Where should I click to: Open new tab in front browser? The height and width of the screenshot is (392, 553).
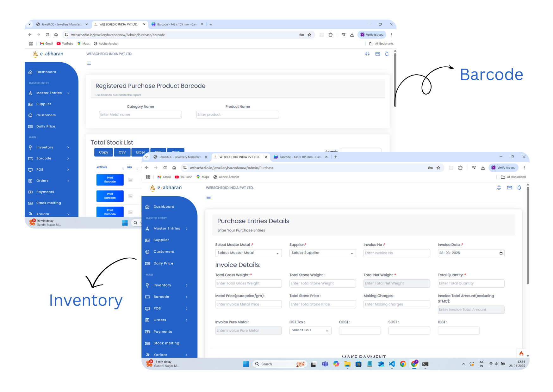(x=336, y=157)
